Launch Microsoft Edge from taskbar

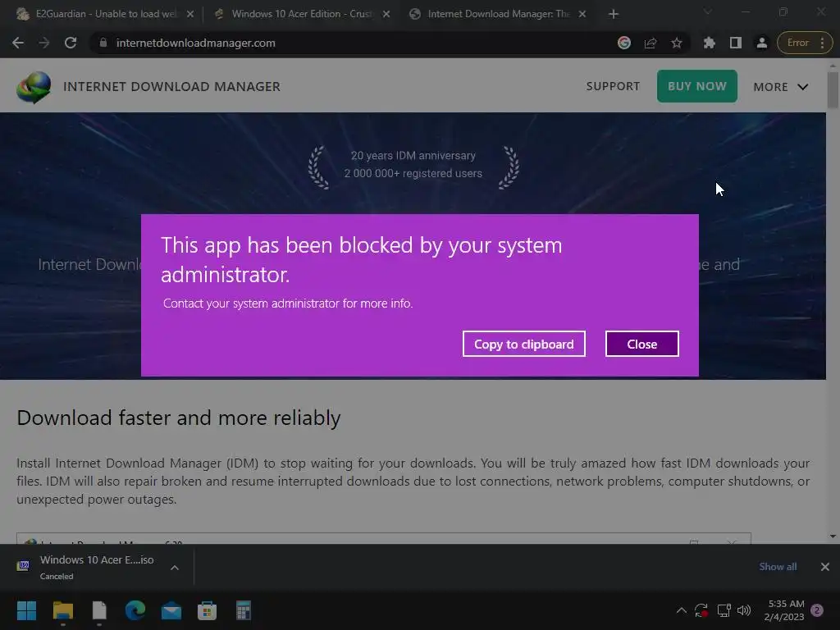pyautogui.click(x=135, y=610)
